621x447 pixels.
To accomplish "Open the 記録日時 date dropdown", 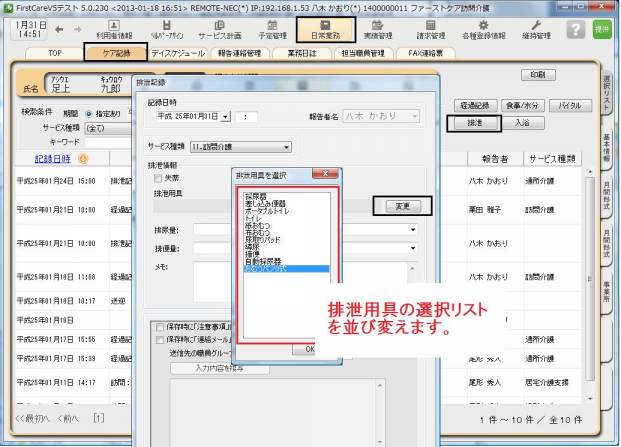I will 226,116.
